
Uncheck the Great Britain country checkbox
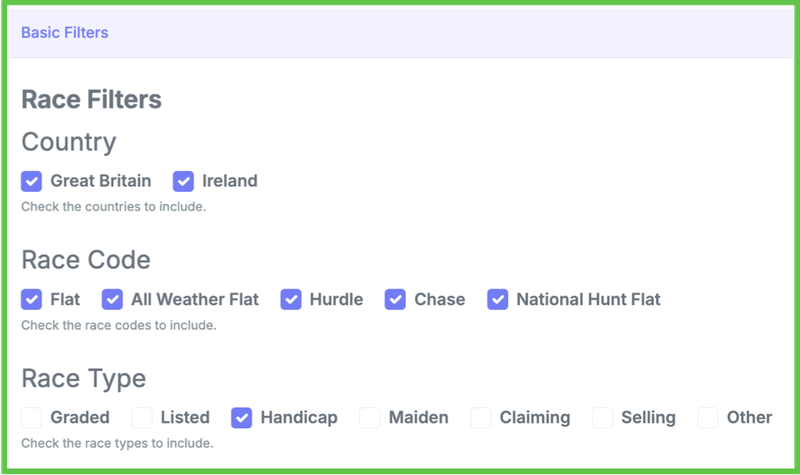coord(31,181)
